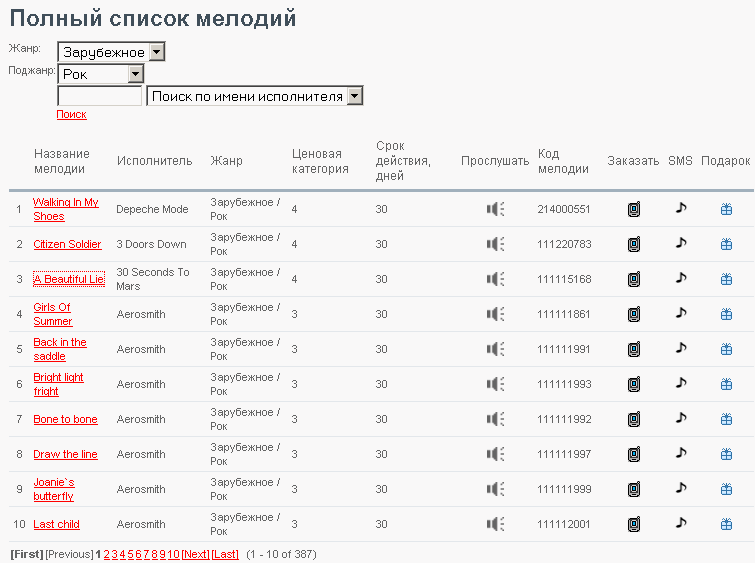The image size is (755, 563).
Task: Click gift icon for Last child
Action: click(726, 524)
